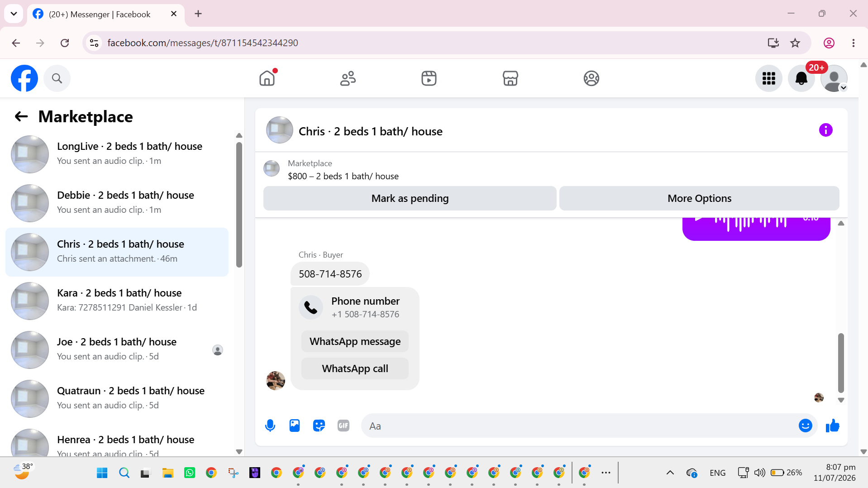Screen dimensions: 868x488
Task: Open the Groups icon in top navigation
Action: [x=591, y=78]
